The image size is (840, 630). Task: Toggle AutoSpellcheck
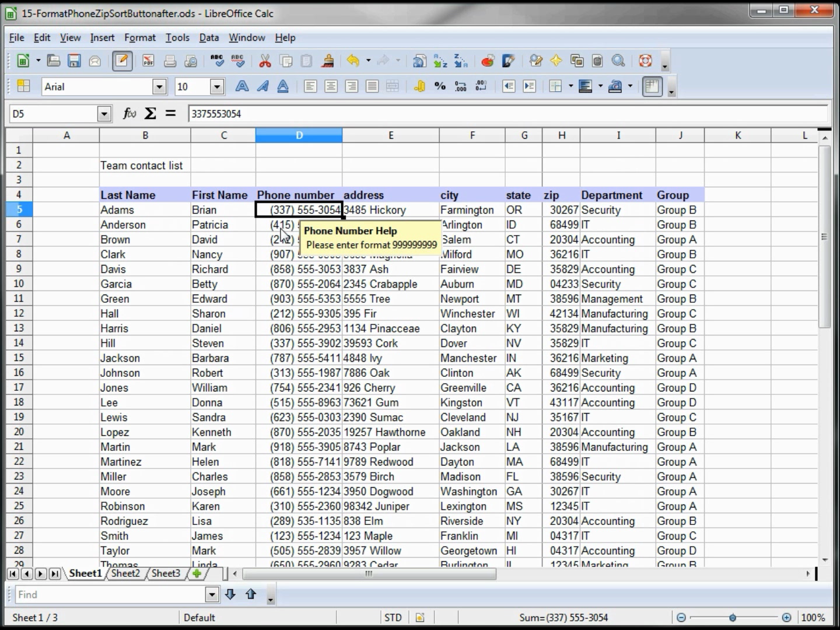[x=238, y=61]
